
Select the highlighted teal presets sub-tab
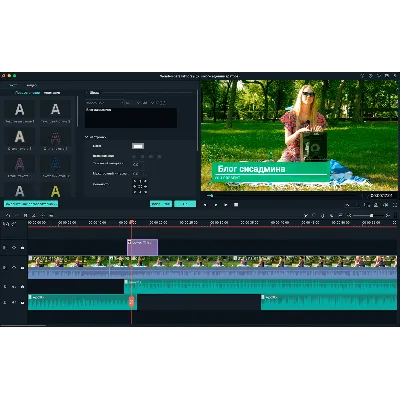coord(27,93)
